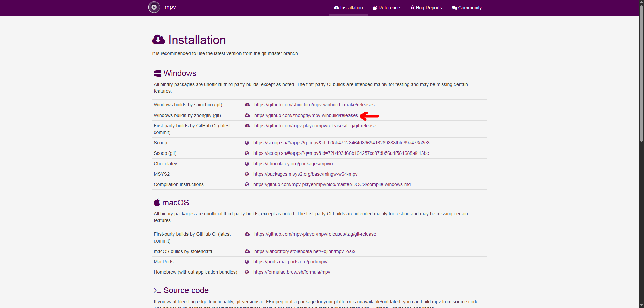Click globe icon in Scoop (git) row
644x308 pixels.
coord(247,153)
